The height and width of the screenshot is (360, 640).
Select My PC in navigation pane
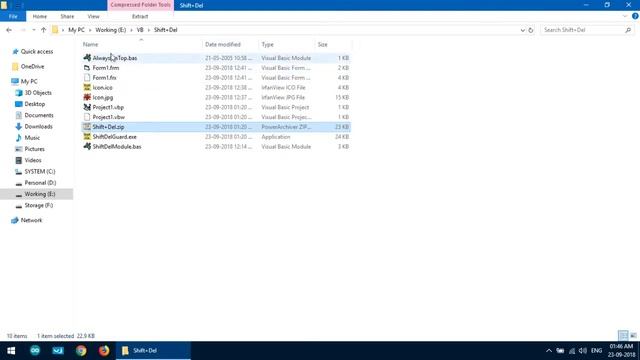(x=29, y=81)
